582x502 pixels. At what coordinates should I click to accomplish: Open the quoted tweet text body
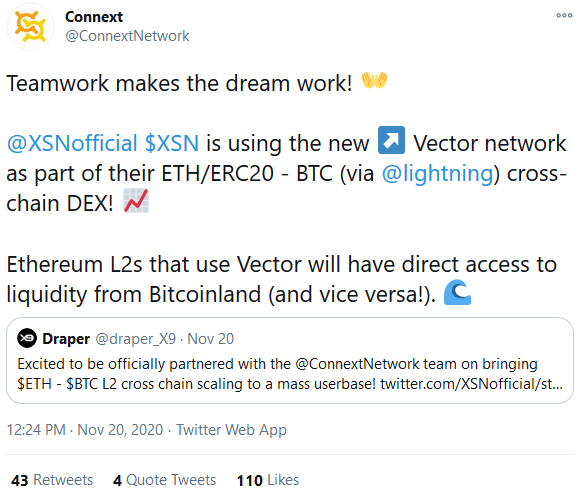290,374
